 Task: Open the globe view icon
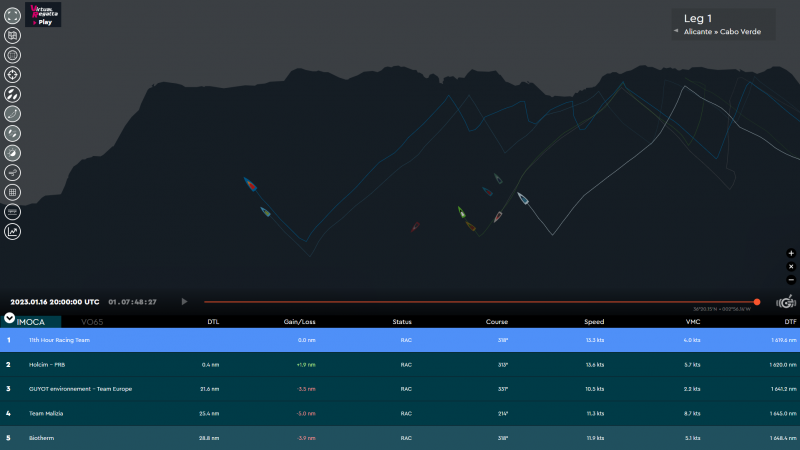13,54
